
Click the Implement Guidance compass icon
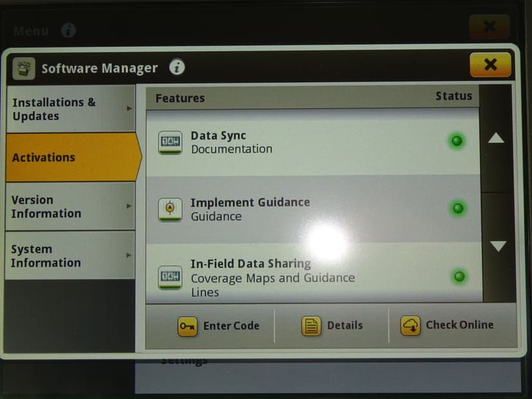[x=170, y=209]
